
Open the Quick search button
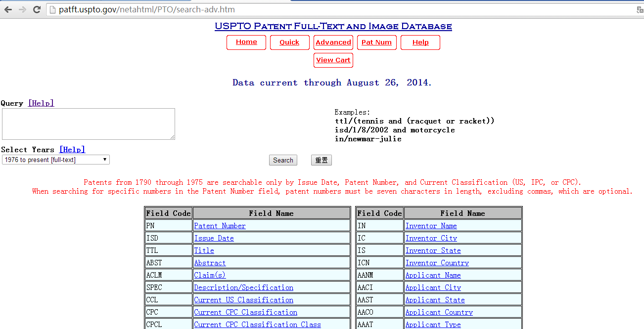point(289,42)
